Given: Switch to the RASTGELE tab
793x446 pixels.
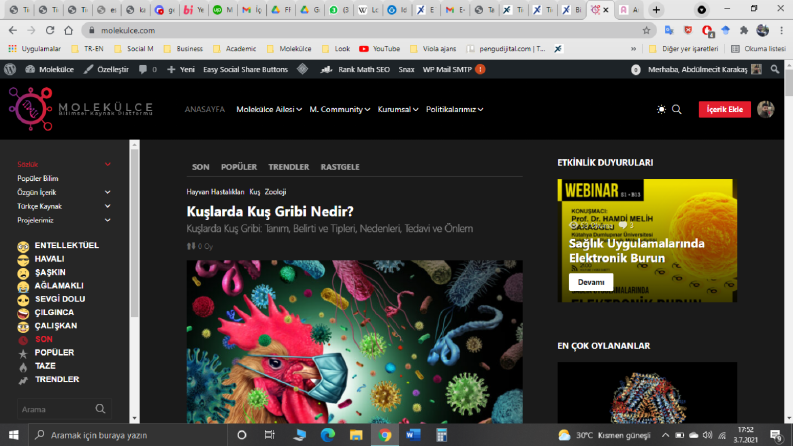Looking at the screenshot, I should (340, 167).
